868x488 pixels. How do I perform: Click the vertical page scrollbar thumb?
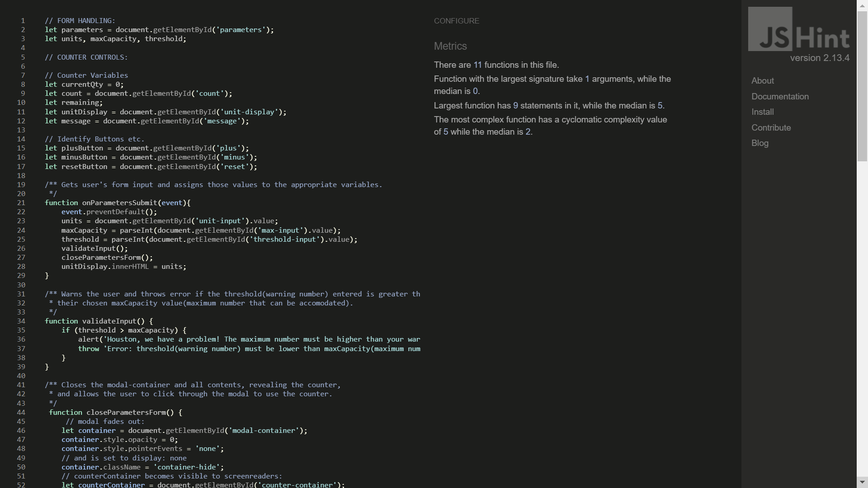point(862,86)
